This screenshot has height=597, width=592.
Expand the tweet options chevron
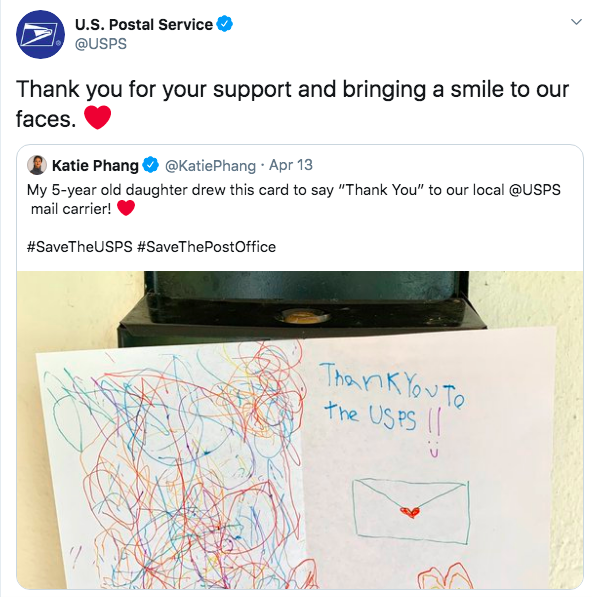click(x=576, y=22)
